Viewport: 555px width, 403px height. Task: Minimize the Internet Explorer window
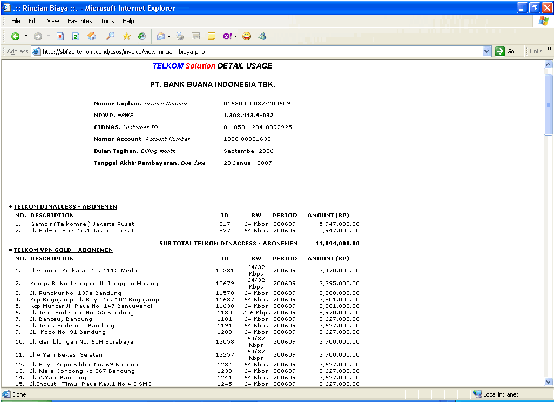pos(522,8)
